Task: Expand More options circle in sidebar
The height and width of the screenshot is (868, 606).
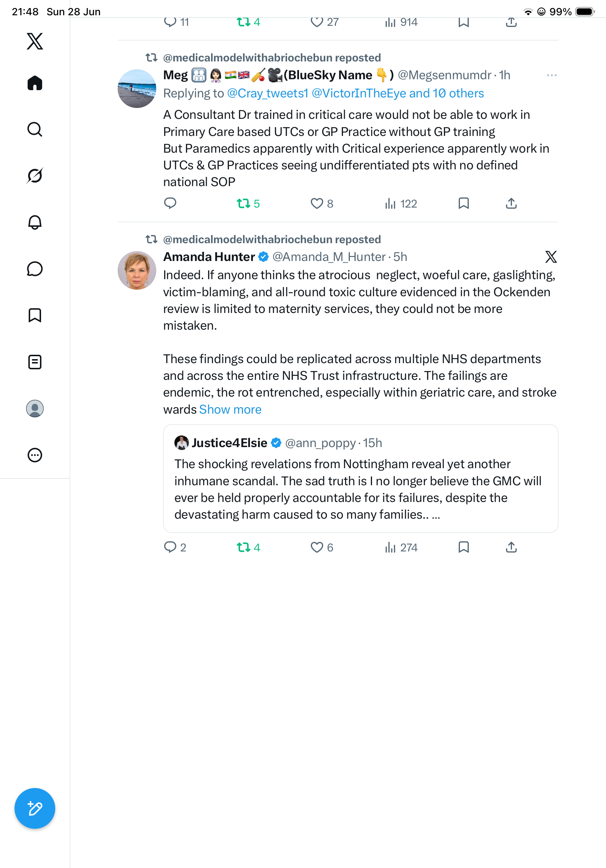Action: 35,455
